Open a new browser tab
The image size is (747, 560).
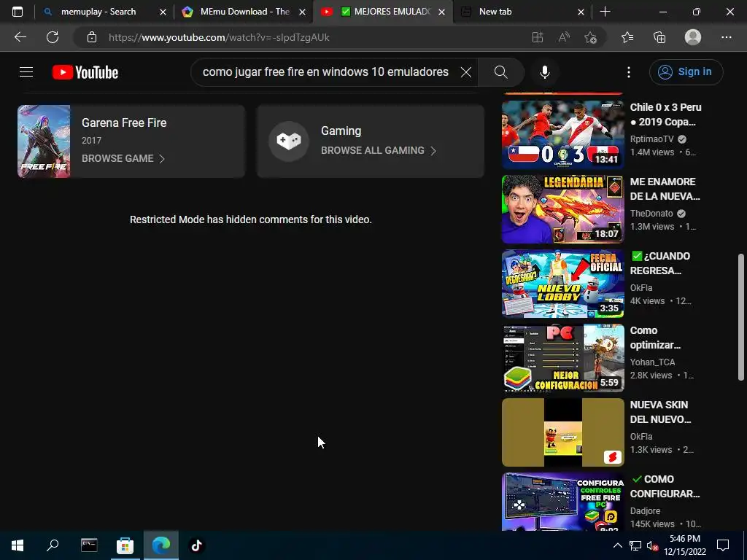click(x=605, y=12)
